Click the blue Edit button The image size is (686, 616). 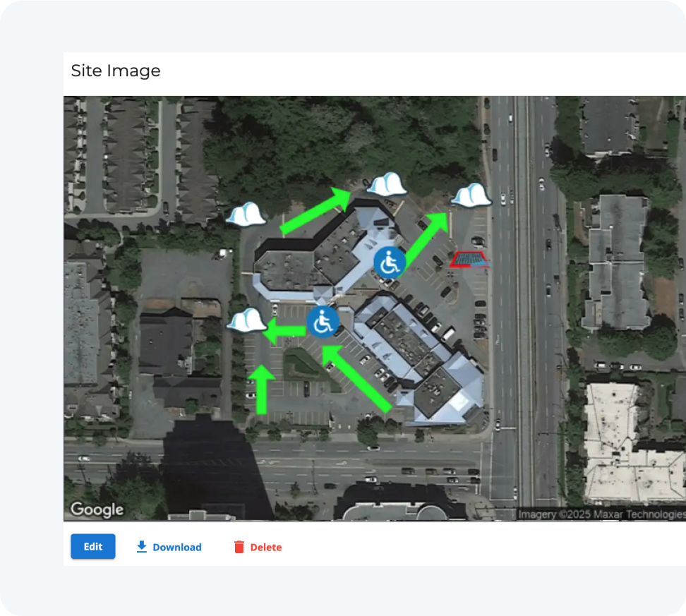tap(92, 546)
